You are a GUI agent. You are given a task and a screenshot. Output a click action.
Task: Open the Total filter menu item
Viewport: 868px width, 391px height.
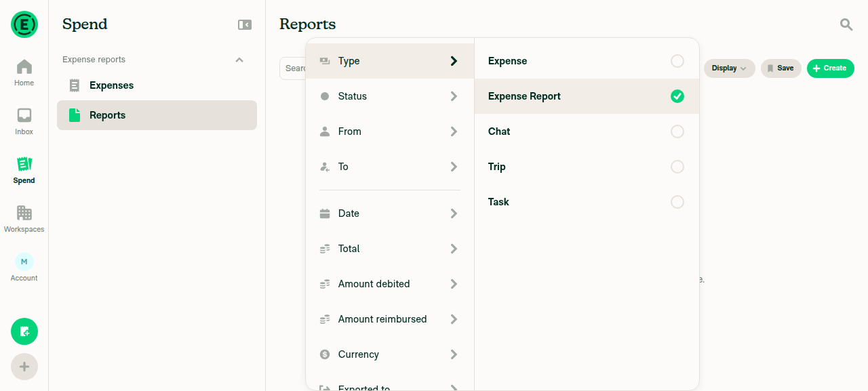point(390,249)
